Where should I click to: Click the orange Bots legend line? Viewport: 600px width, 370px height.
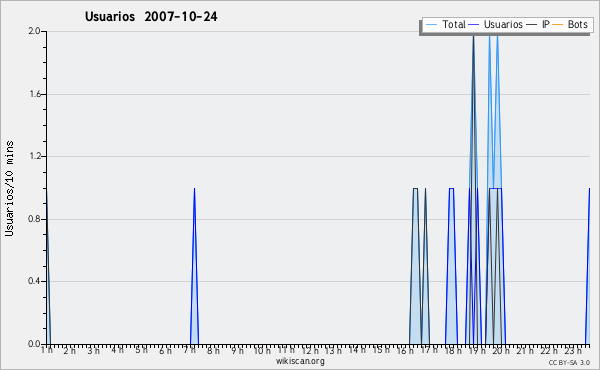point(558,25)
